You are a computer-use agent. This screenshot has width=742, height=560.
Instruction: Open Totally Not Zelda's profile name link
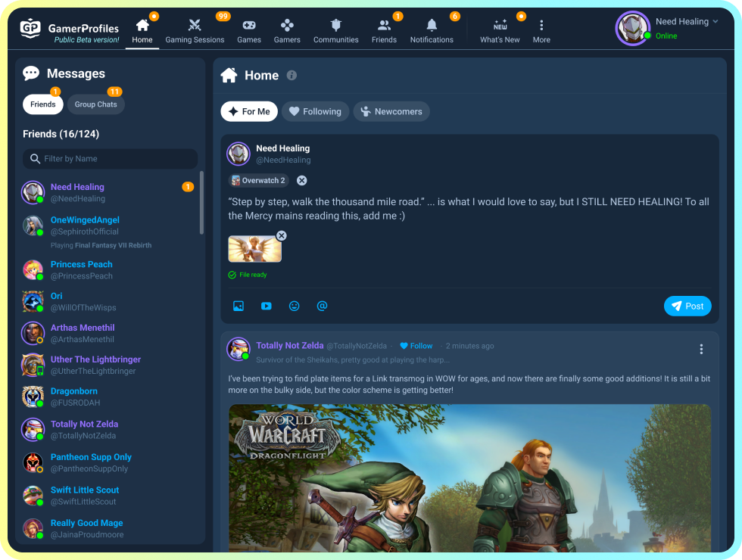click(289, 345)
